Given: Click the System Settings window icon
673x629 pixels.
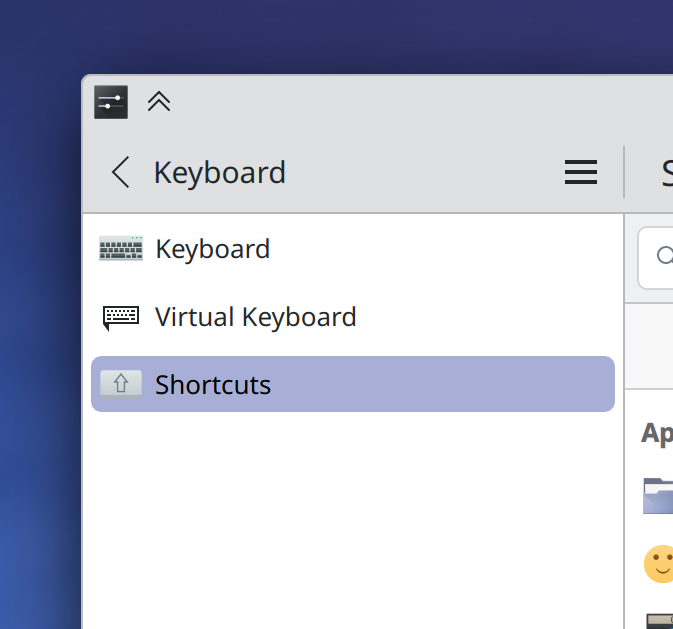Looking at the screenshot, I should coord(111,102).
